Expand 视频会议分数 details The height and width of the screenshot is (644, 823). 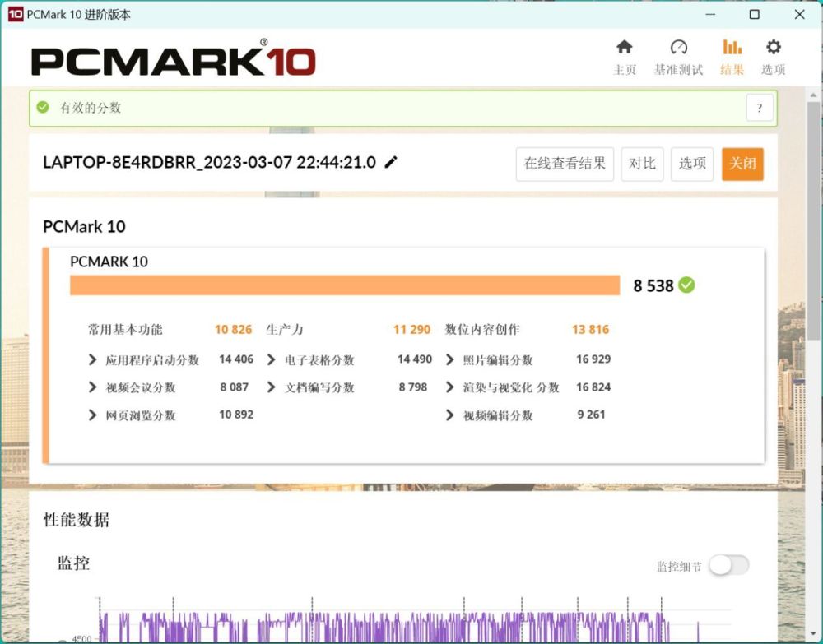pyautogui.click(x=92, y=387)
